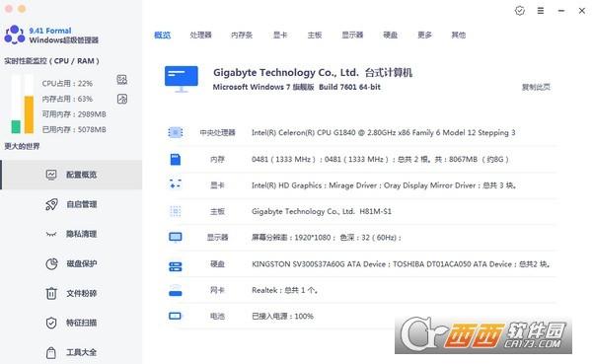The height and width of the screenshot is (364, 592).
Task: Click the Microsoft Windows 7 Build 7601 text
Action: (297, 87)
